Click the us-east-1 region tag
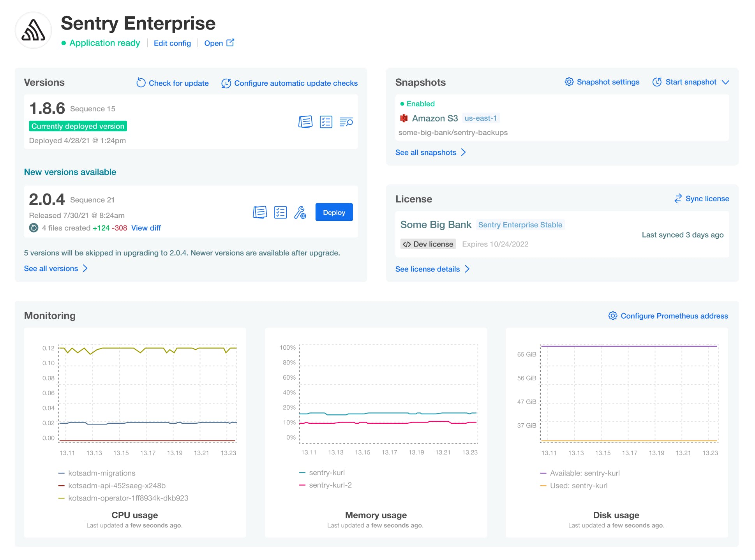Image resolution: width=755 pixels, height=560 pixels. click(x=481, y=118)
